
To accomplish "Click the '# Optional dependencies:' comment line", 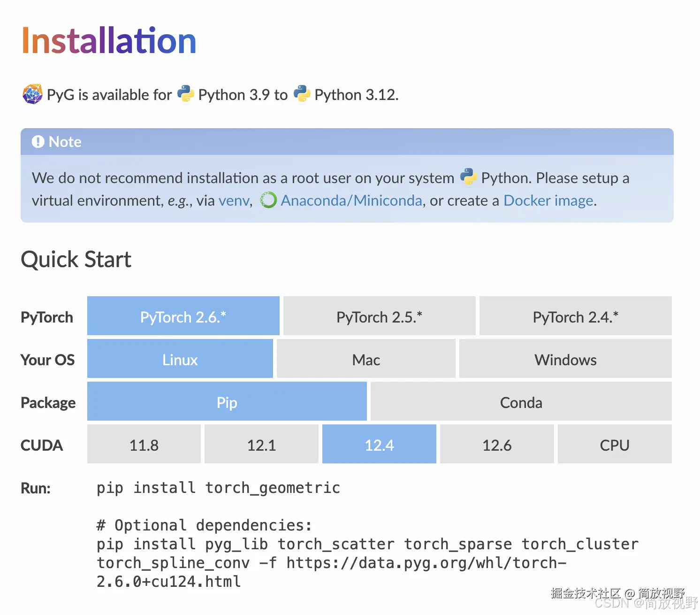I will (204, 525).
